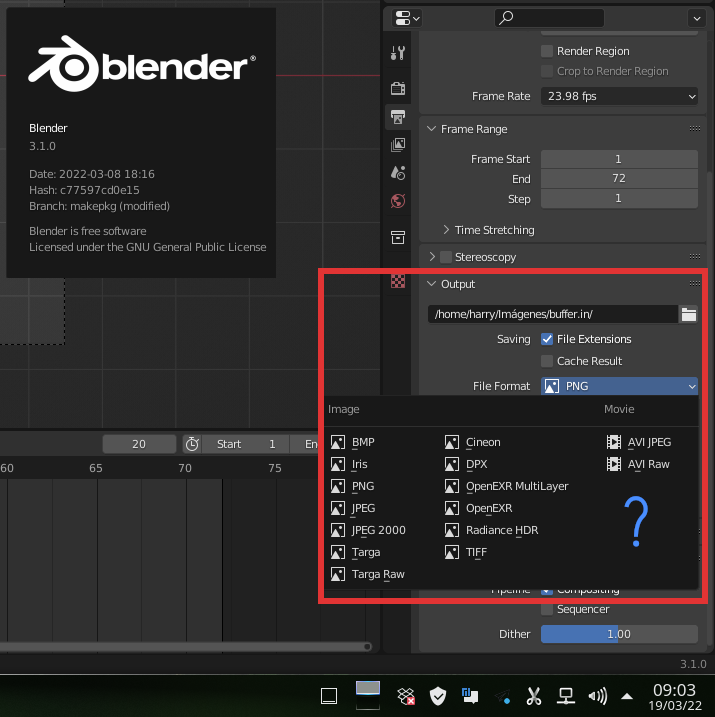
Task: Click the Stereoscopy panel drag grip
Action: click(x=694, y=257)
